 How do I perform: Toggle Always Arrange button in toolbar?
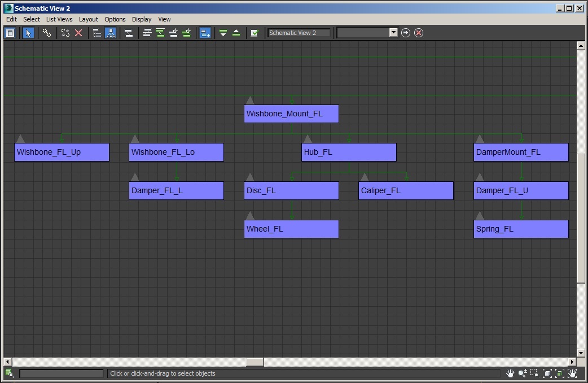tap(129, 33)
